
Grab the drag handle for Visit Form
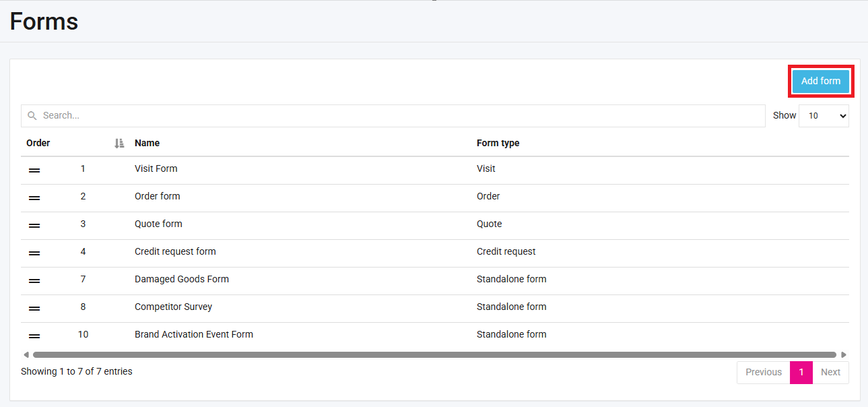[34, 170]
